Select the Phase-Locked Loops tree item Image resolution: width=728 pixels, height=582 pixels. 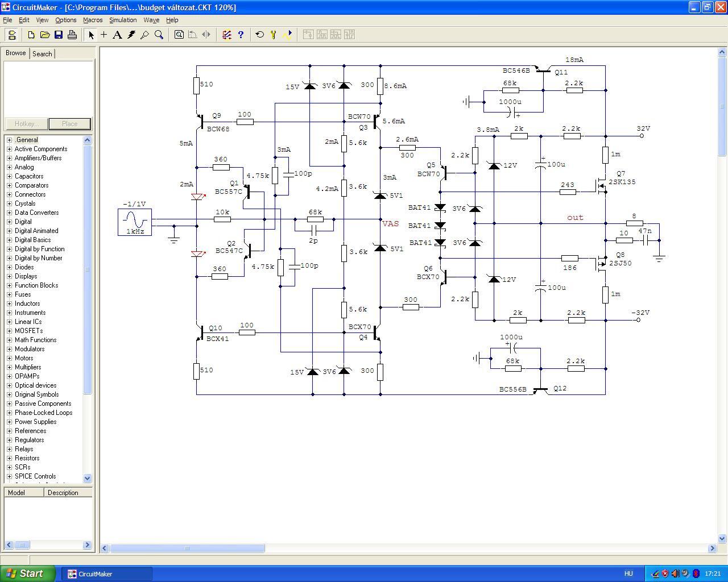[x=43, y=413]
